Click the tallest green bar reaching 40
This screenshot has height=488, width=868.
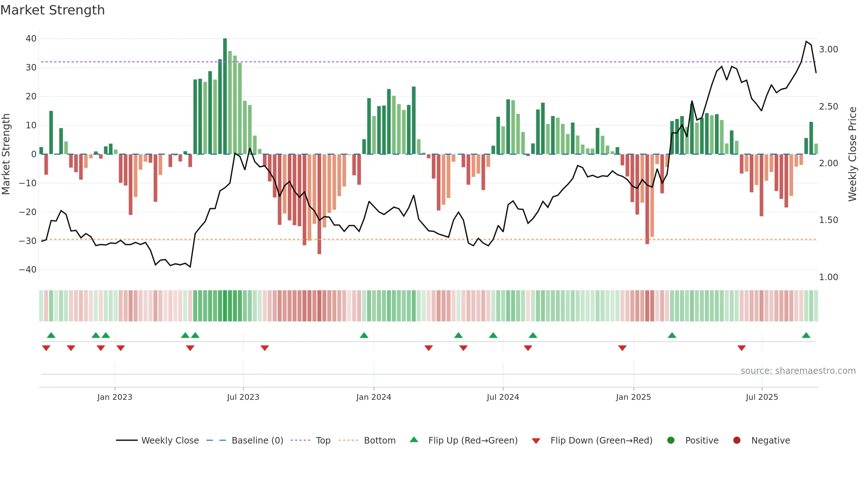click(225, 96)
